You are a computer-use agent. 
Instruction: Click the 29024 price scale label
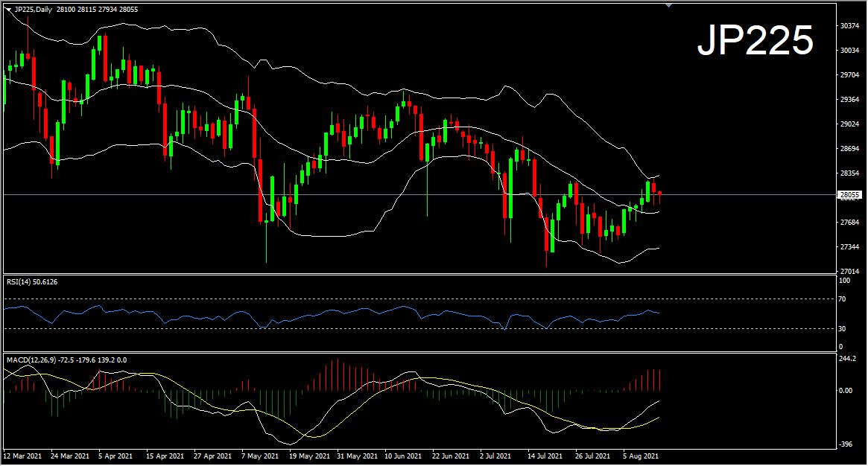point(849,124)
